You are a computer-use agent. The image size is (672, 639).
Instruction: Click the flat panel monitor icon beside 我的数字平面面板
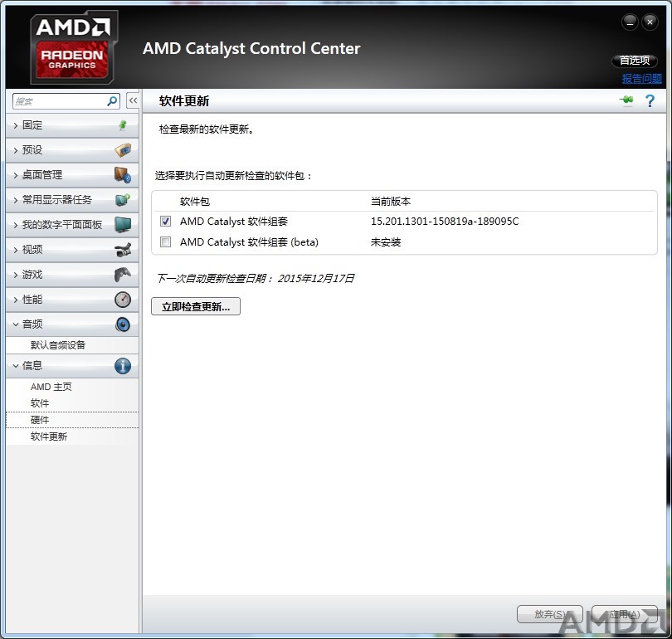pyautogui.click(x=123, y=225)
